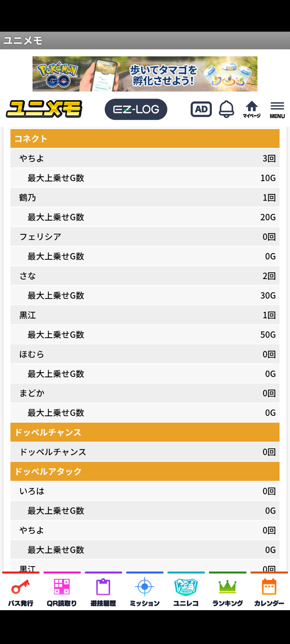Open カレンダー tab
The width and height of the screenshot is (290, 644).
(x=269, y=593)
